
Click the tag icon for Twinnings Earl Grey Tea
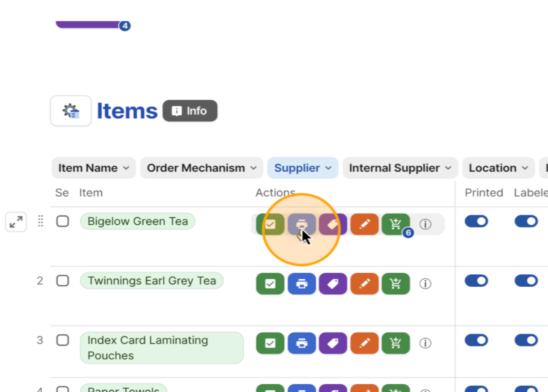click(x=333, y=284)
